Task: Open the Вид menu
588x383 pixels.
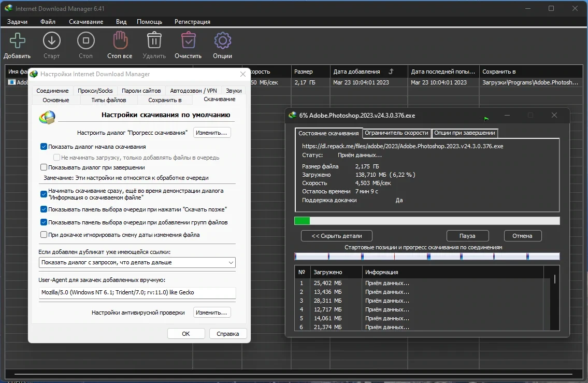Action: point(121,22)
